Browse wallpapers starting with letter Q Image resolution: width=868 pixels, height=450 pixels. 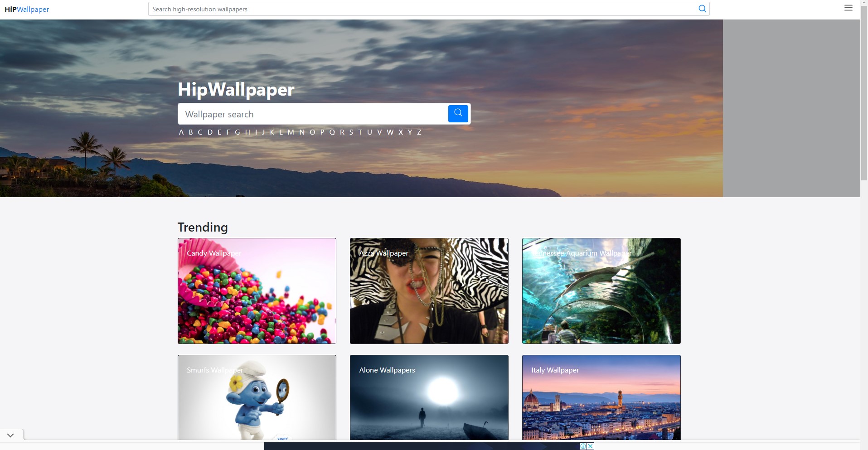click(x=332, y=132)
